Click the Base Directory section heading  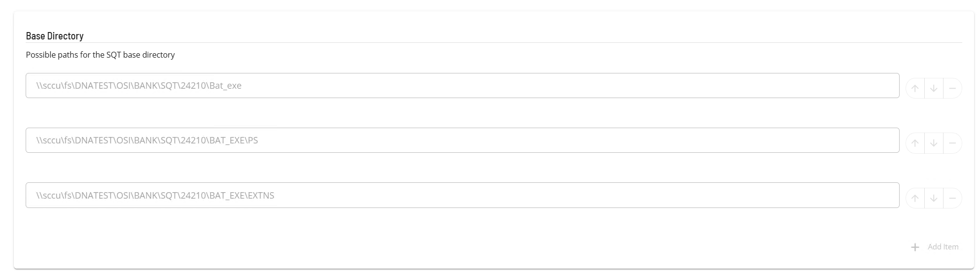pyautogui.click(x=55, y=36)
